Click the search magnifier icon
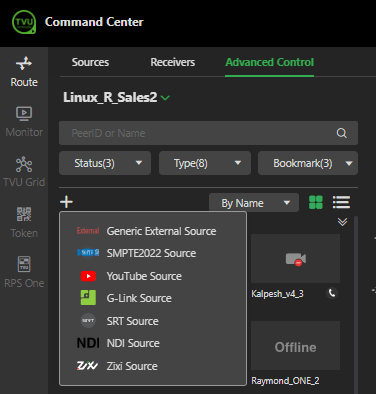 coord(342,133)
